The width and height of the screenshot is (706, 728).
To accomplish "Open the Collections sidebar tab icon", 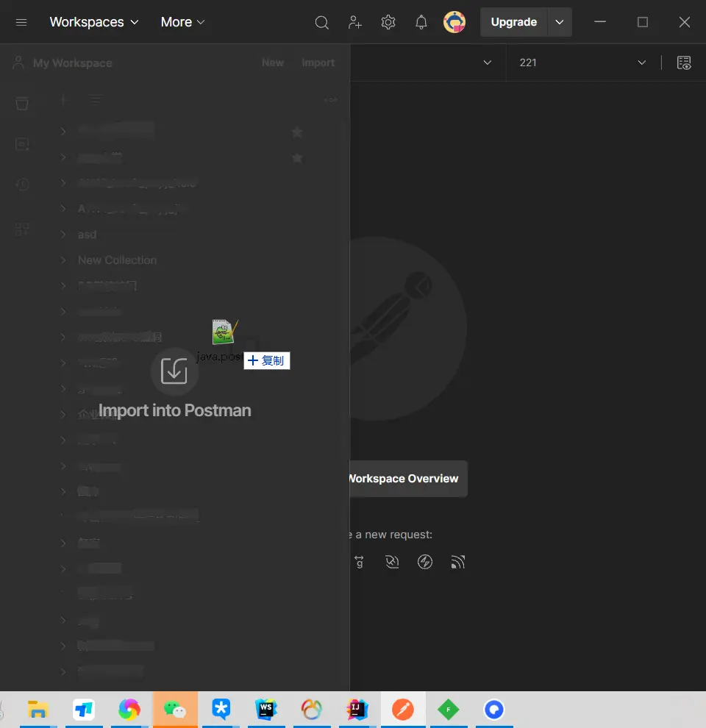I will tap(22, 103).
